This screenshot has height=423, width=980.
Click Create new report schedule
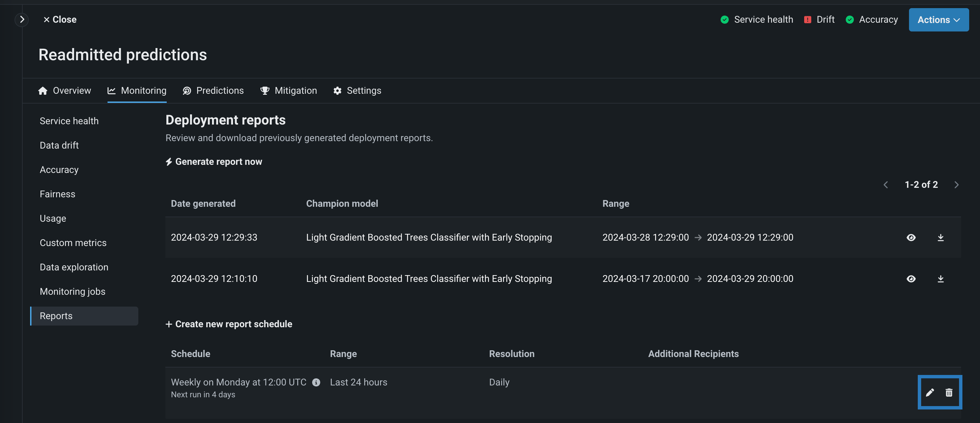[x=229, y=324]
